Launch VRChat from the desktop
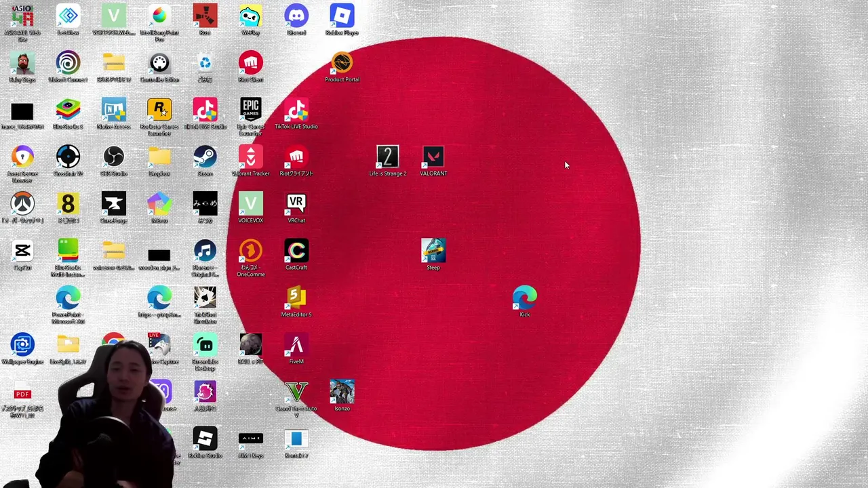This screenshot has height=488, width=868. tap(296, 204)
